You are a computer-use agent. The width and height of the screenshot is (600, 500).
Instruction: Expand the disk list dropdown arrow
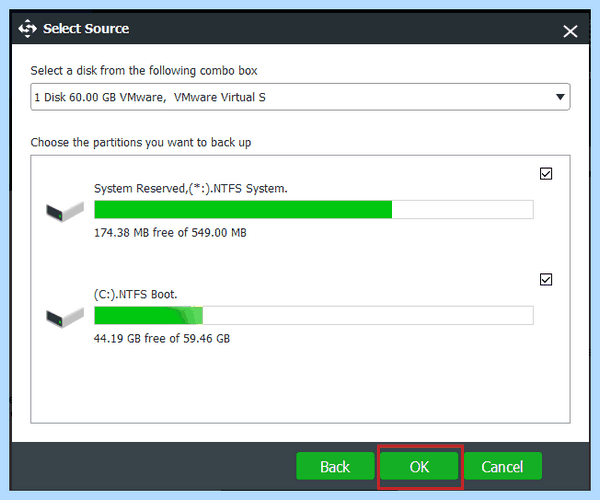click(560, 97)
